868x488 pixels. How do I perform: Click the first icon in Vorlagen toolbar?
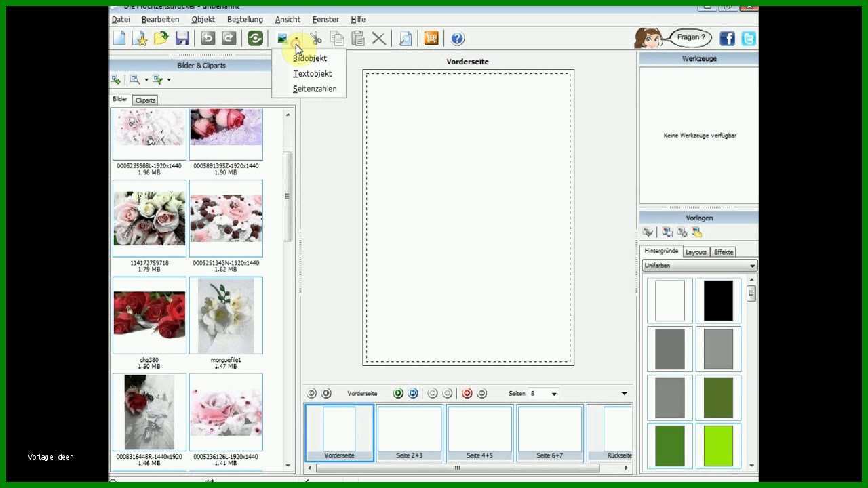(x=648, y=232)
